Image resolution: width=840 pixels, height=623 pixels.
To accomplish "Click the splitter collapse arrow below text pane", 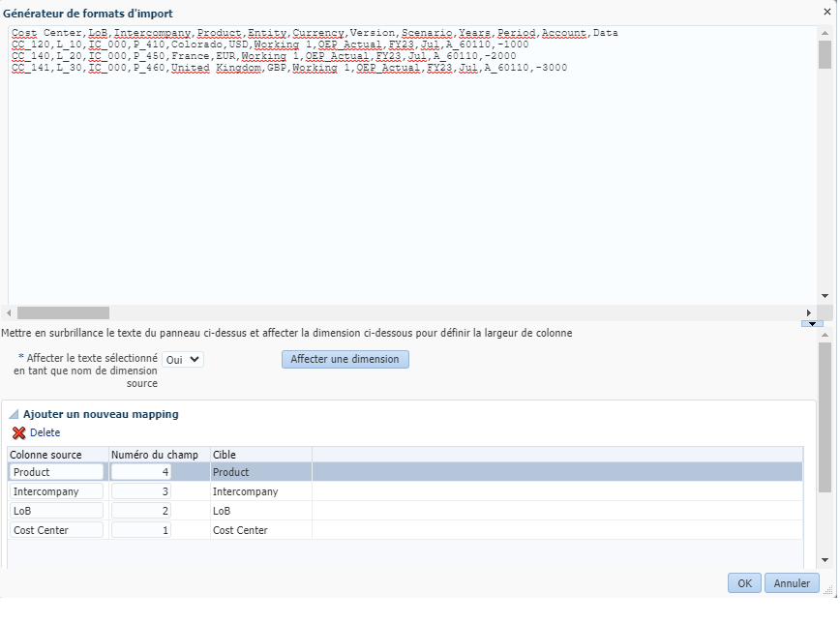I will click(x=812, y=323).
